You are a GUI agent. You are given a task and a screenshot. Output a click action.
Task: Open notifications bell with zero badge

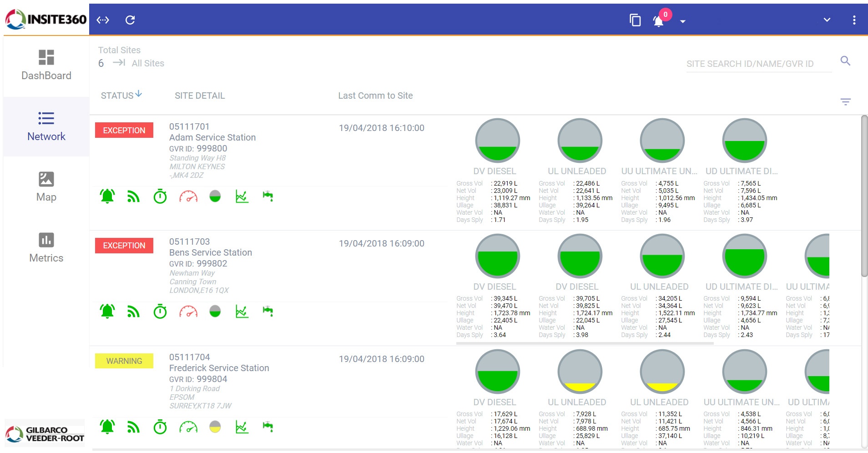(658, 20)
